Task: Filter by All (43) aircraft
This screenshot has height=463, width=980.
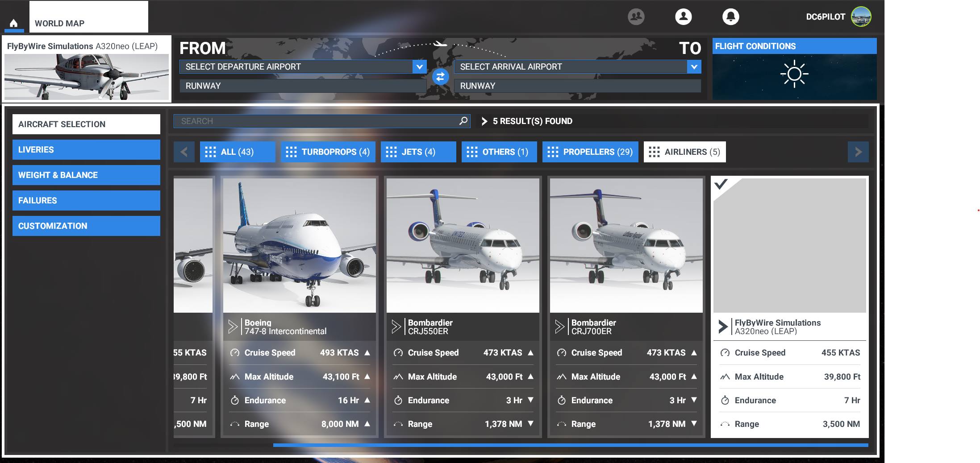Action: (x=238, y=152)
